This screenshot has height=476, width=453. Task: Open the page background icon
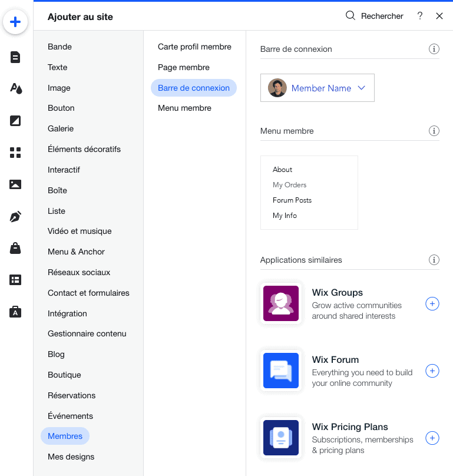click(15, 121)
